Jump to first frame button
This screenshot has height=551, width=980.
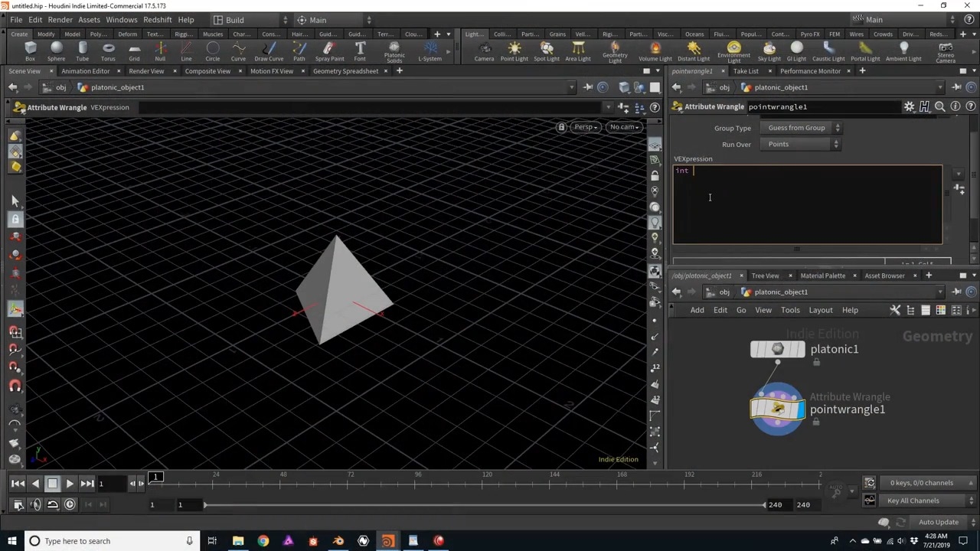click(17, 483)
